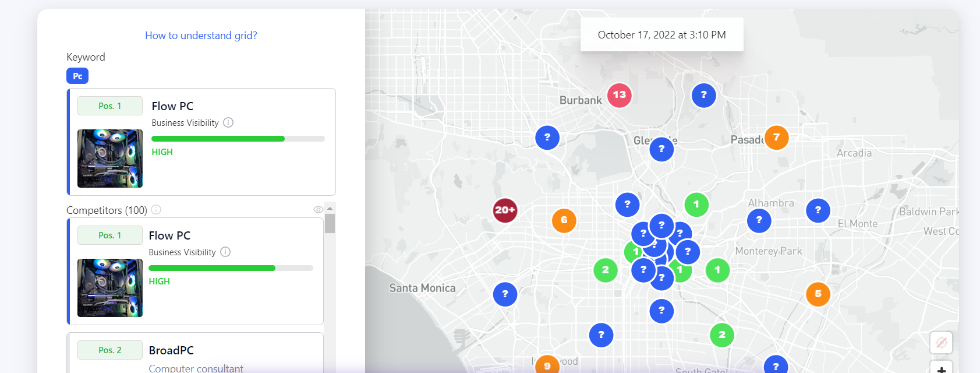Click the dark red 20+ map marker
The height and width of the screenshot is (373, 980).
coord(505,210)
